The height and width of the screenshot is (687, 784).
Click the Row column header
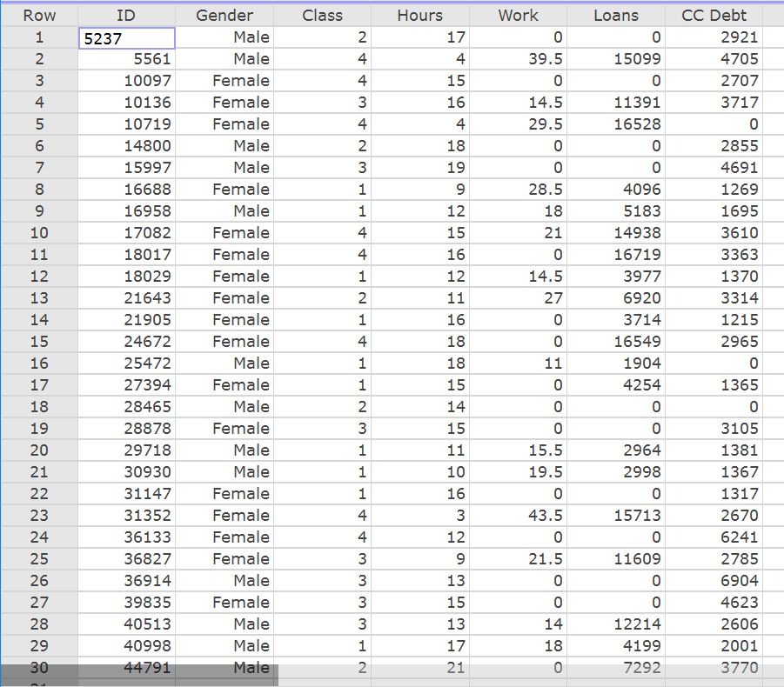38,15
